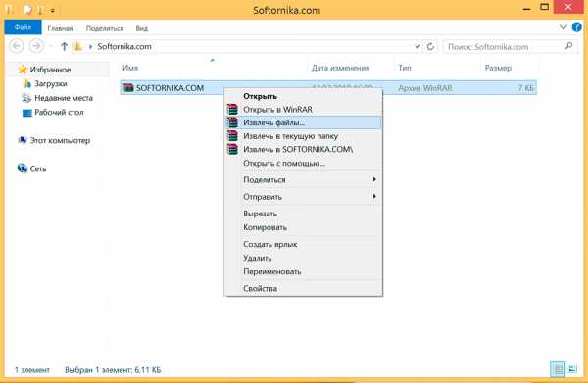This screenshot has height=383, width=588.
Task: Select Извлечь в текущую папку
Action: (x=303, y=136)
